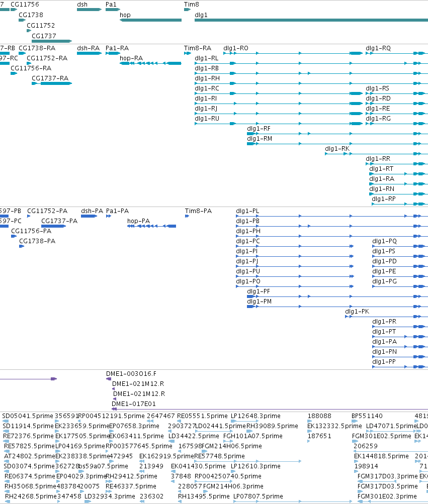
Task: Select the Tim8 gene label
Action: coord(192,4)
